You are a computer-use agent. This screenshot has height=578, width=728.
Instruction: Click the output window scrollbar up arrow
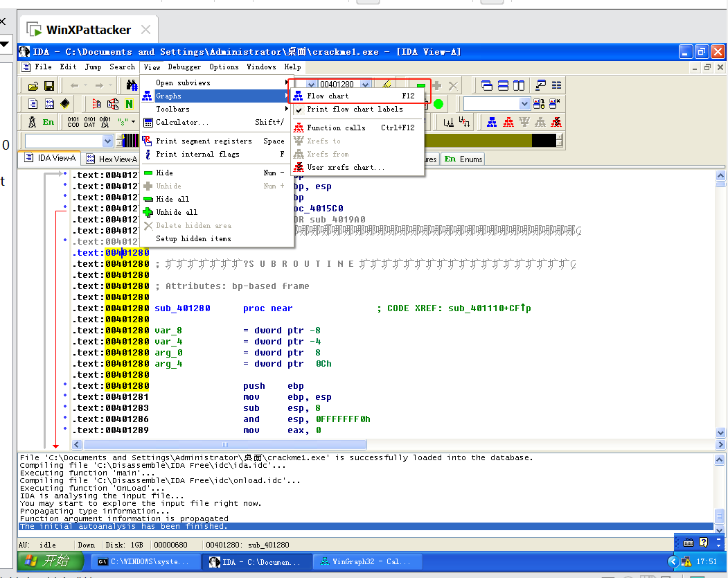[719, 459]
